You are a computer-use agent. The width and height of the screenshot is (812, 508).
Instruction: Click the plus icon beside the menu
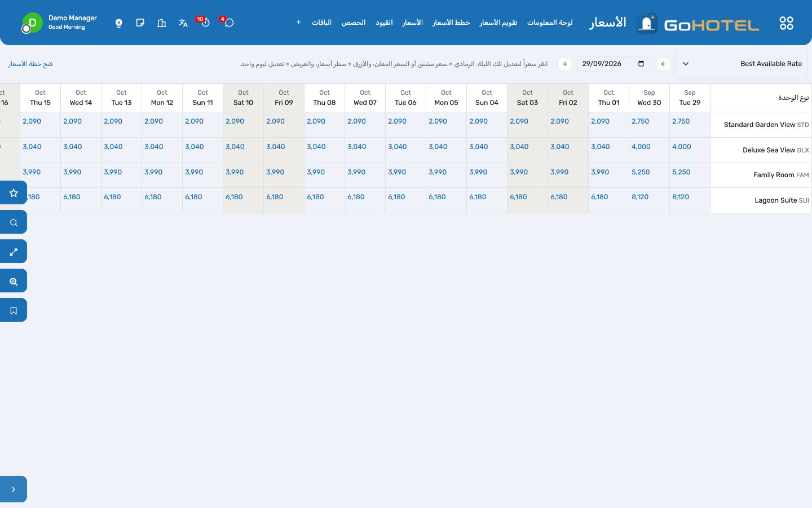click(298, 22)
